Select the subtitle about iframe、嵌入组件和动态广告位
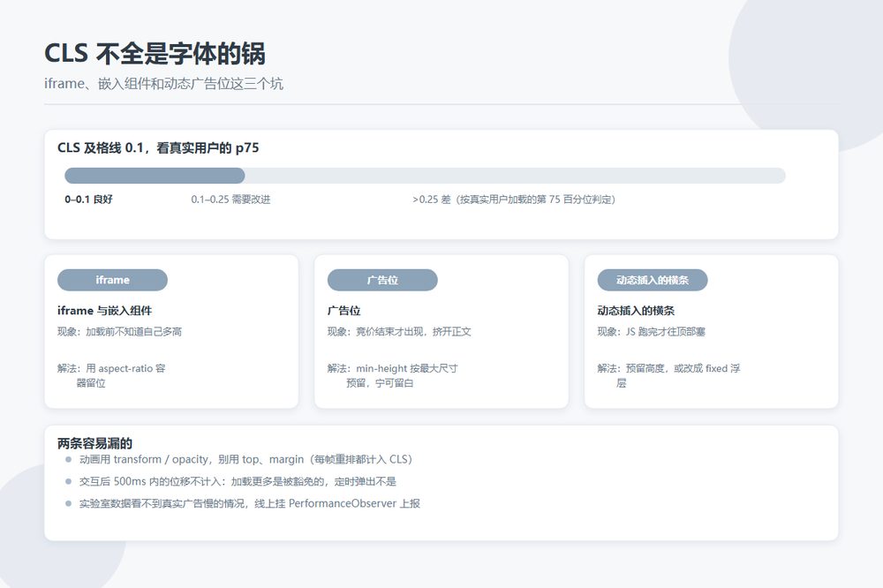 (x=163, y=84)
